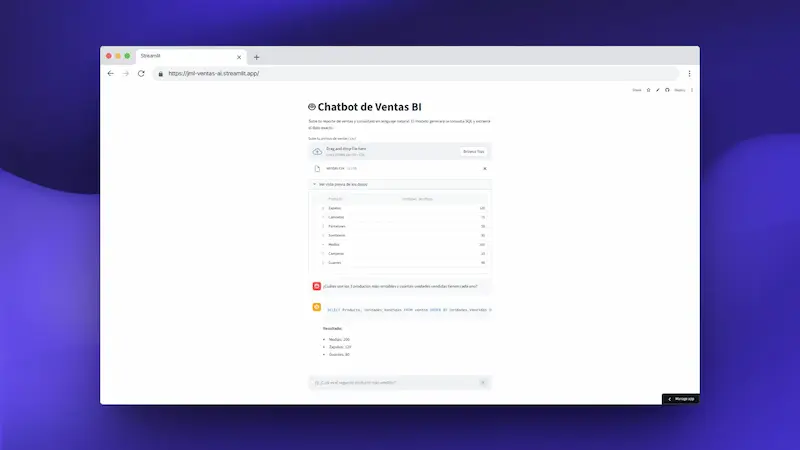Click the Browse files button
Screen dimensions: 800x450
tap(473, 152)
